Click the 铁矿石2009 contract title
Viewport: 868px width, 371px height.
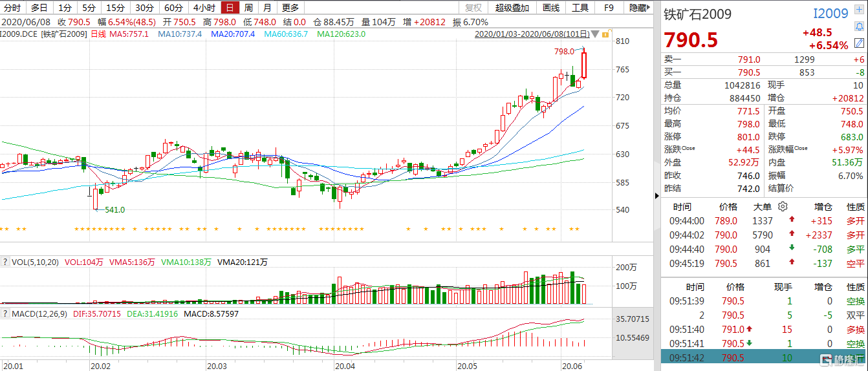point(698,14)
